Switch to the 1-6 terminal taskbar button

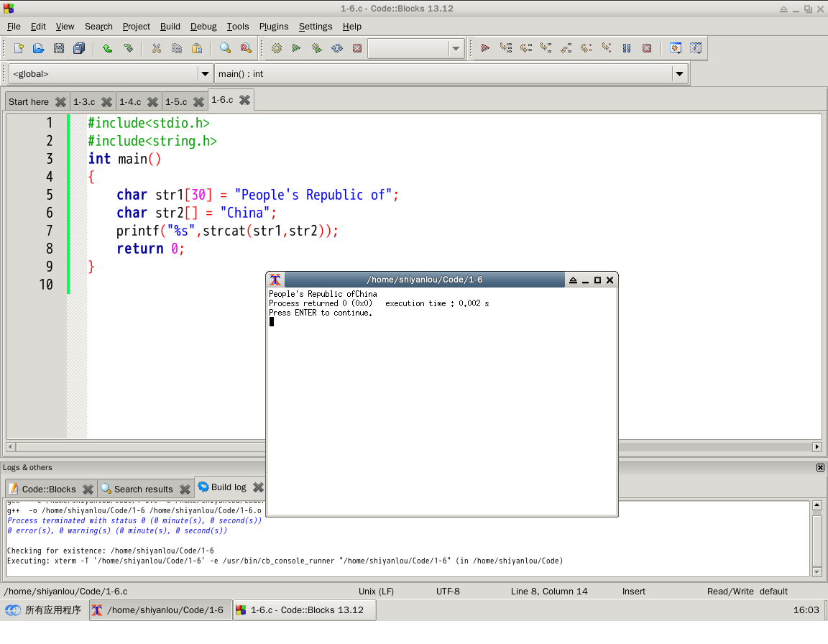click(160, 610)
